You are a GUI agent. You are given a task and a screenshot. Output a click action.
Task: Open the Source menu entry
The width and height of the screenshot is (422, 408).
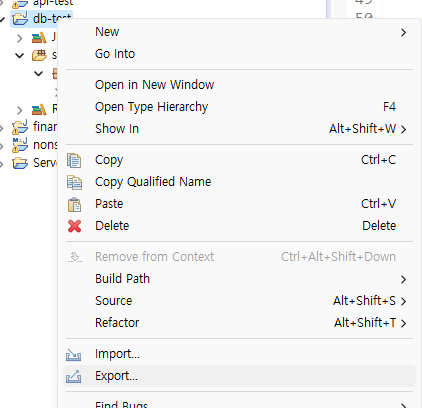coord(239,301)
